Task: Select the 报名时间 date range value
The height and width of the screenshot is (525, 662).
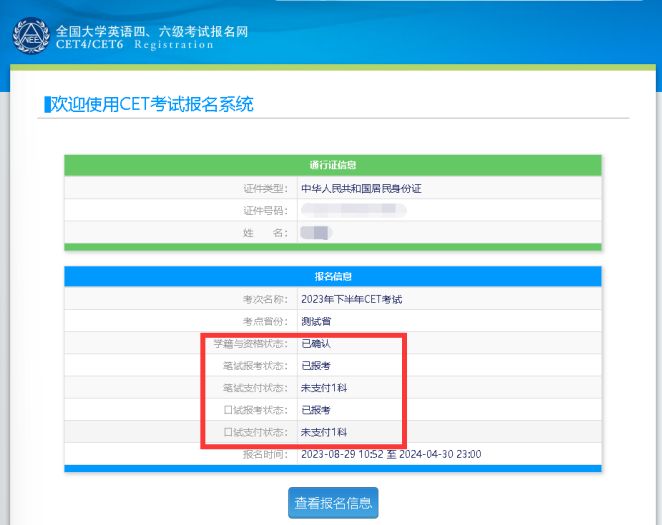Action: (391, 454)
